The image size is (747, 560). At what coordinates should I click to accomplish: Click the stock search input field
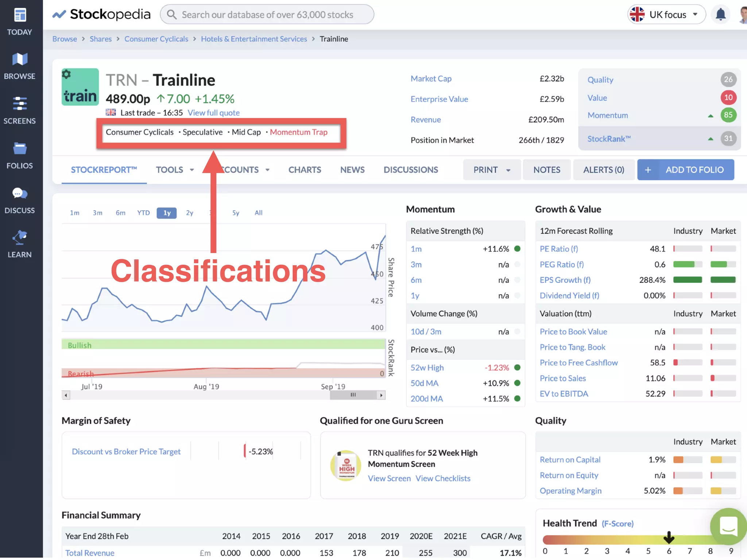click(x=267, y=15)
